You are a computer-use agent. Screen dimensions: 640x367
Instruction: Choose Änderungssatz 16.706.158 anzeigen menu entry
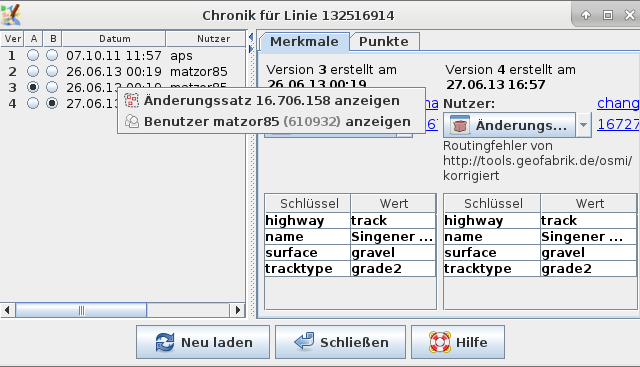tap(271, 100)
